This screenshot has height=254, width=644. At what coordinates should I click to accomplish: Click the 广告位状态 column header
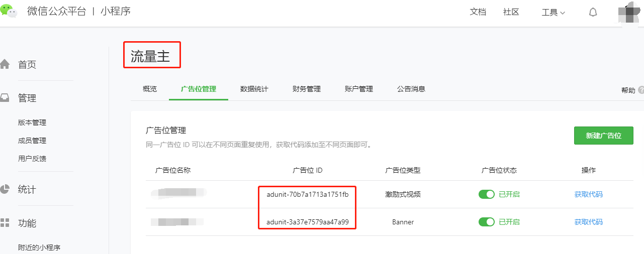point(499,170)
